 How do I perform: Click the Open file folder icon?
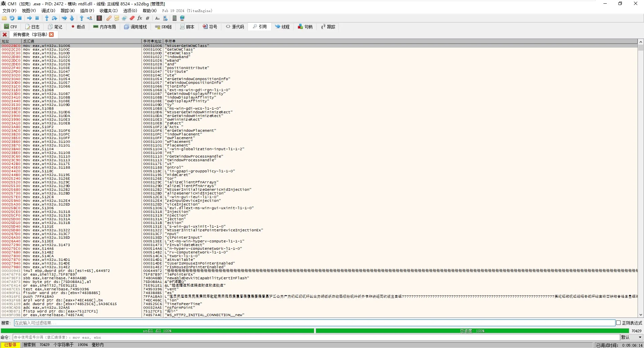coord(4,18)
